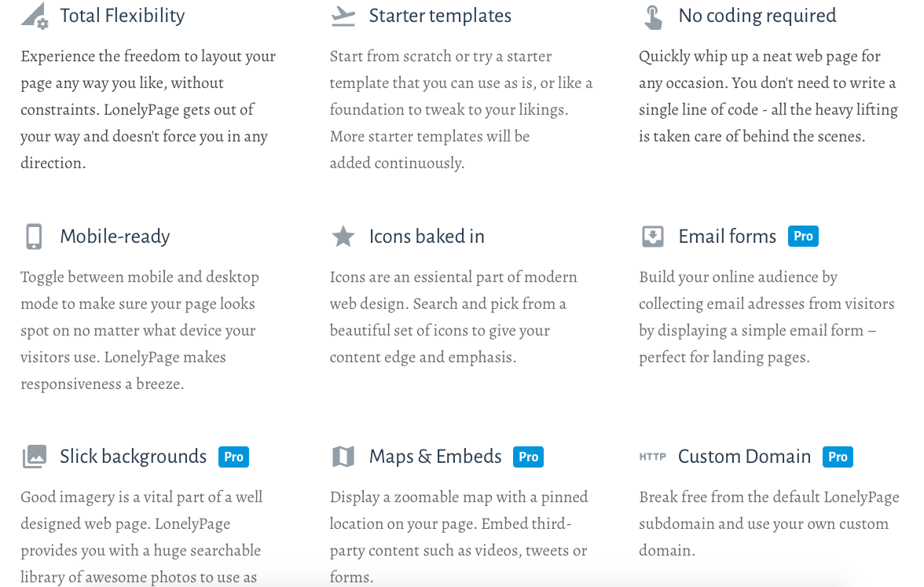
Task: Click the No coding touch-finger icon
Action: [x=652, y=17]
